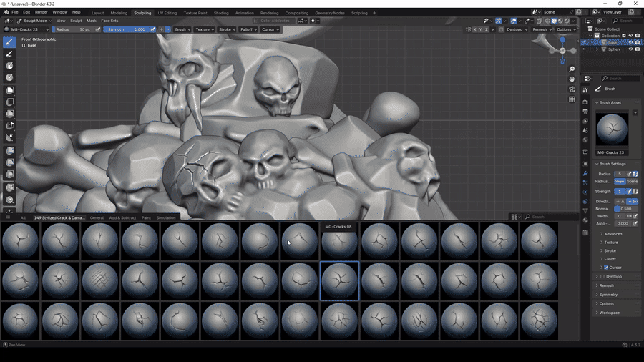
Task: Open the Face Sets menu
Action: (109, 21)
